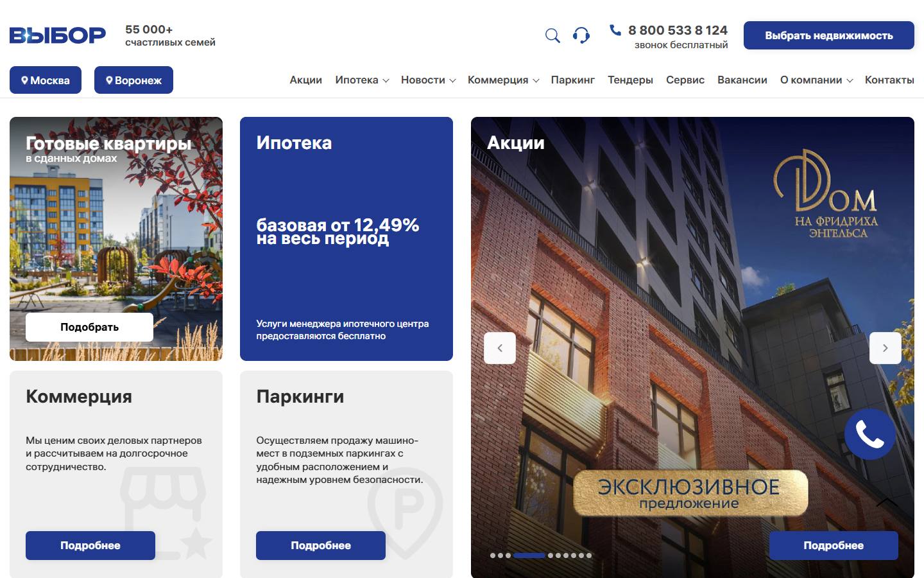The height and width of the screenshot is (578, 924).
Task: Expand the О компании dropdown
Action: 816,80
